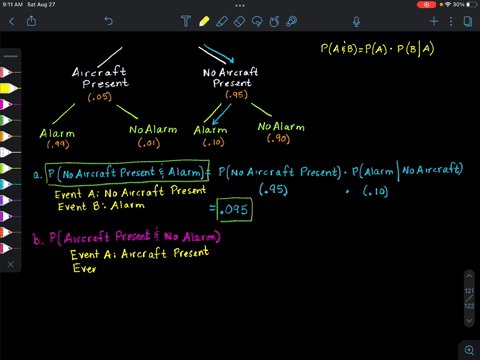Tap the active yellow pen tool
Image resolution: width=480 pixels, height=360 pixels.
point(204,21)
